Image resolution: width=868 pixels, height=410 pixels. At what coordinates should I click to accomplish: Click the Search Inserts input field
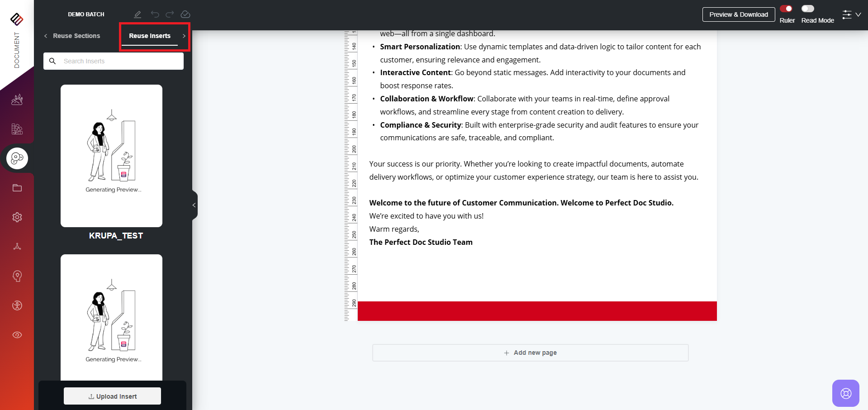point(120,61)
